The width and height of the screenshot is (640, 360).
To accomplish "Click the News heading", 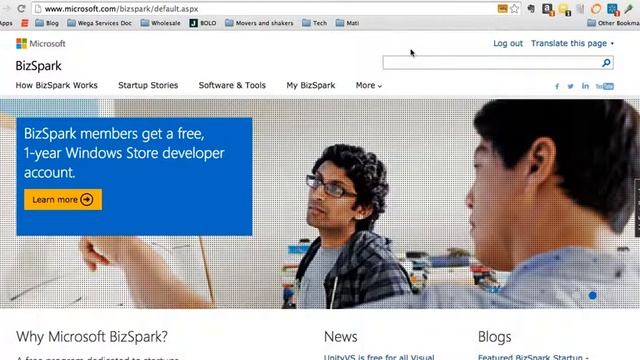I will click(x=341, y=337).
